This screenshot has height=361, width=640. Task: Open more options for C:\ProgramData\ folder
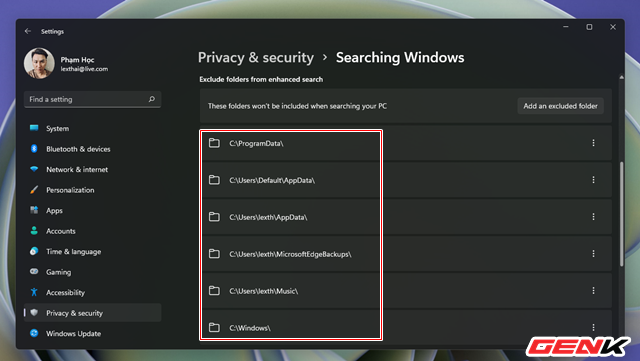pos(593,143)
